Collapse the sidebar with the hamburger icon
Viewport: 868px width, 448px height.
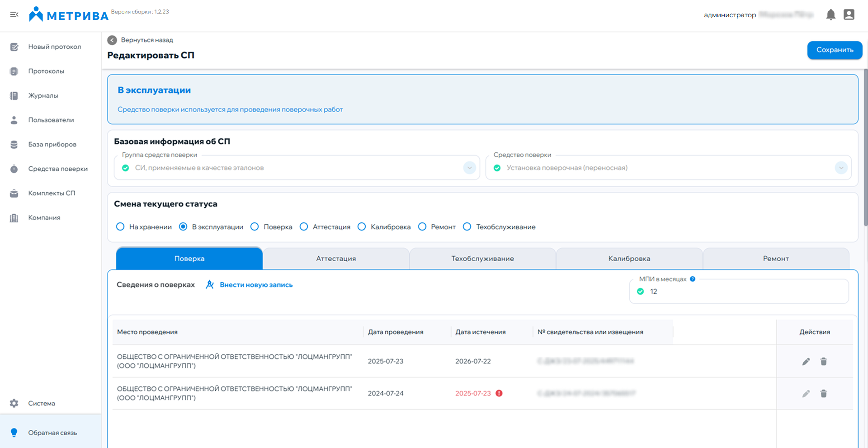(14, 15)
